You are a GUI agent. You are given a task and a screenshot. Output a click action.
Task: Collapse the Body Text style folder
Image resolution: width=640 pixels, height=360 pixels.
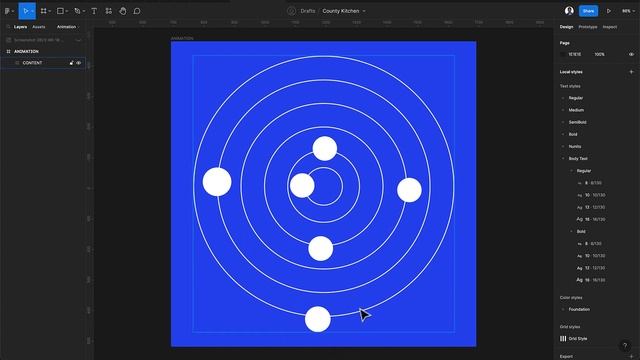(x=563, y=158)
